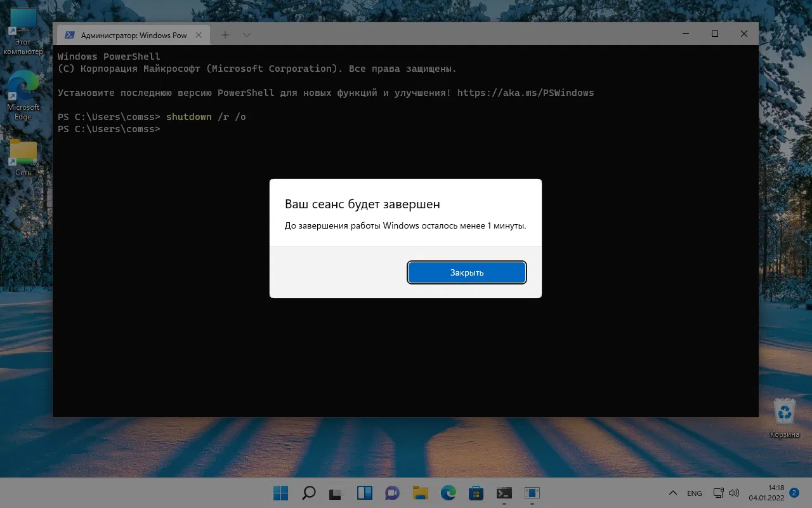Click the 'shutdown /r /o' command text

[206, 117]
